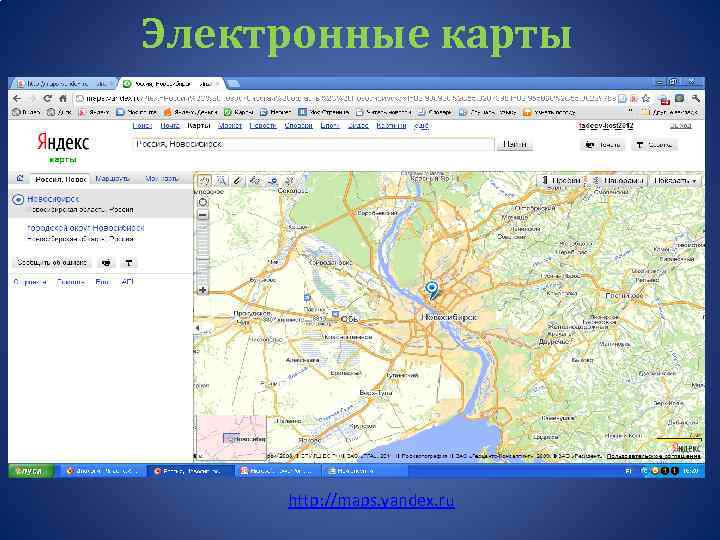Viewport: 720px width, 540px height.
Task: Click the overview minimap in map corner
Action: point(231,437)
